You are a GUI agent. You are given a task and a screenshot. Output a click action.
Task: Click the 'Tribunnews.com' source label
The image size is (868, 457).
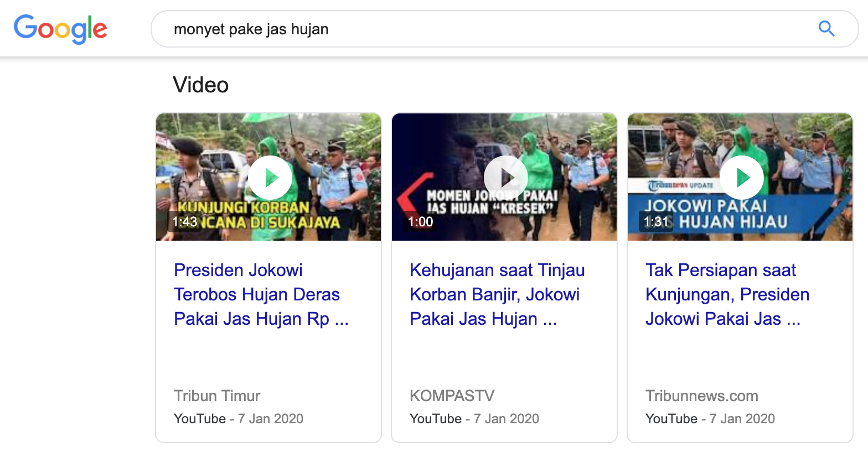point(702,396)
